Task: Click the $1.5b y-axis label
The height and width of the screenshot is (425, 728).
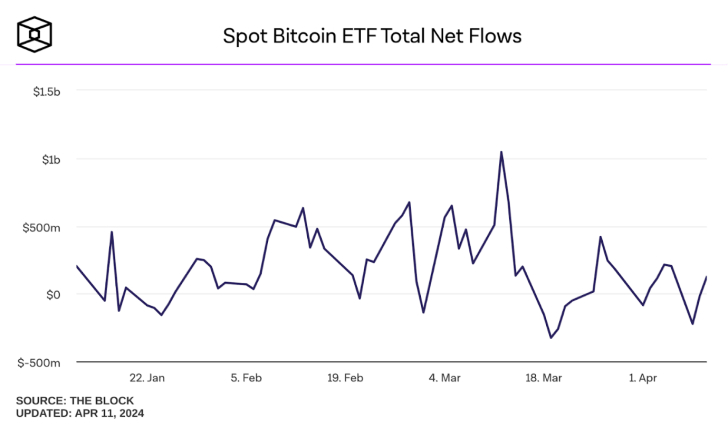Action: click(46, 91)
